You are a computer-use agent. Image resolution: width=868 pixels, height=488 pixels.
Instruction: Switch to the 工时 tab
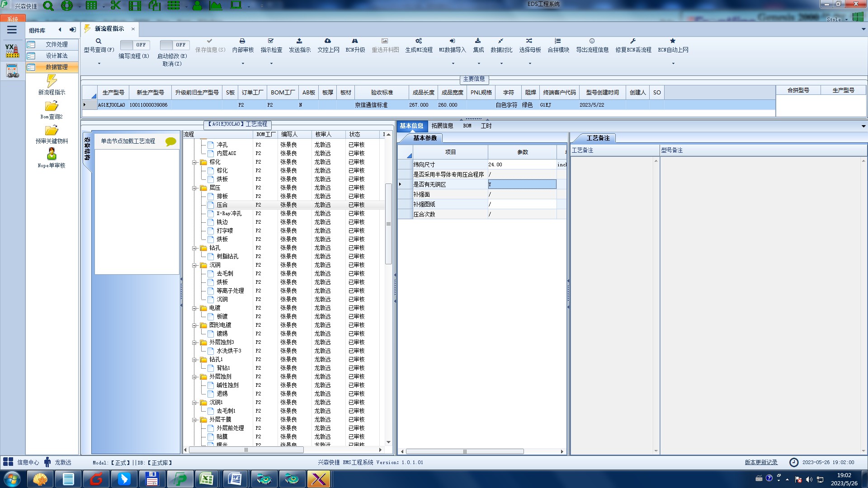tap(486, 126)
